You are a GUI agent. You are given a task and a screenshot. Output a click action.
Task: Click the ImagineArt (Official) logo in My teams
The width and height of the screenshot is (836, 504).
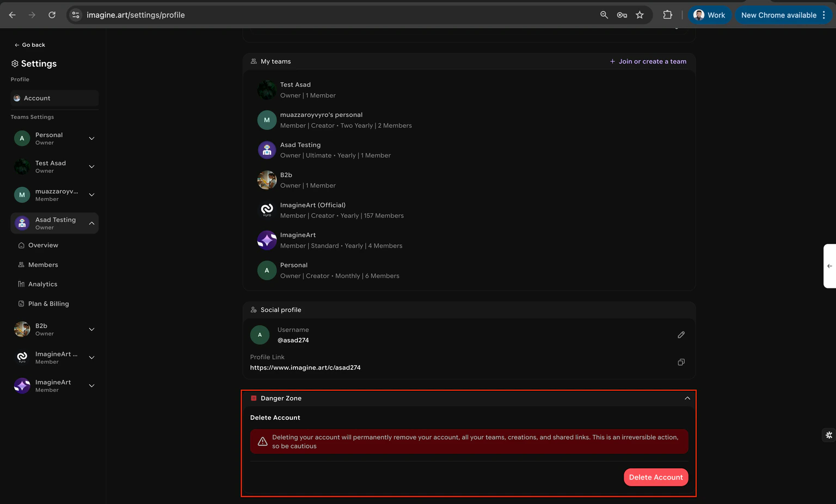(267, 210)
